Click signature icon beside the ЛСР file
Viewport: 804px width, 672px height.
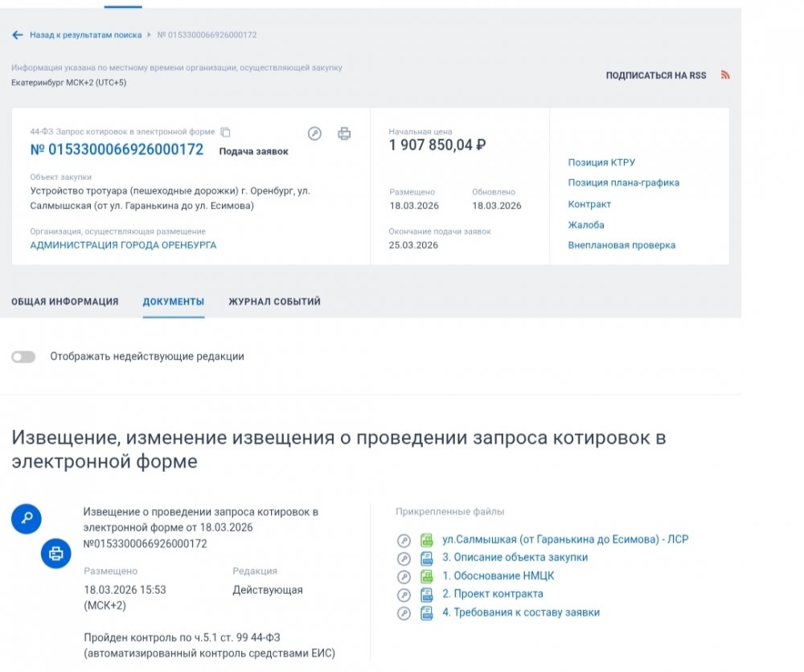coord(404,539)
